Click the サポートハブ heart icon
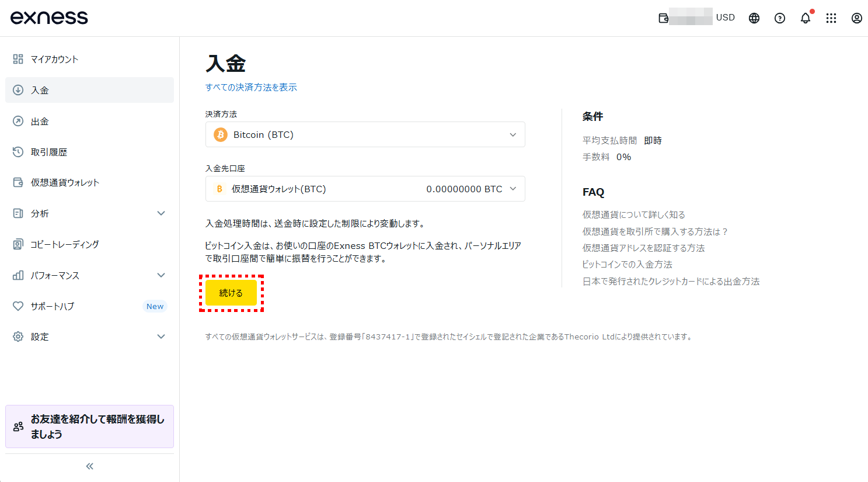The height and width of the screenshot is (482, 868). tap(18, 306)
